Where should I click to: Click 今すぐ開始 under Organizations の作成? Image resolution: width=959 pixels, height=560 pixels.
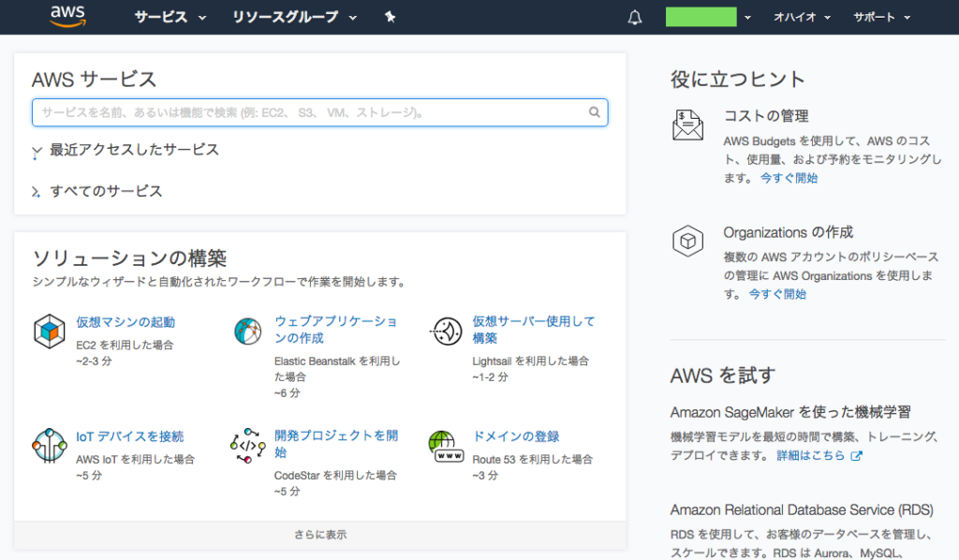[x=777, y=294]
